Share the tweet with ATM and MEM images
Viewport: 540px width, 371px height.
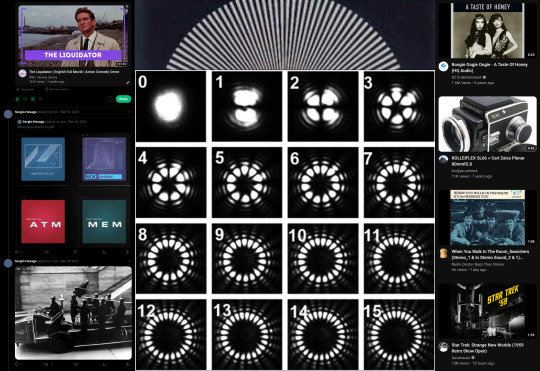pos(127,252)
